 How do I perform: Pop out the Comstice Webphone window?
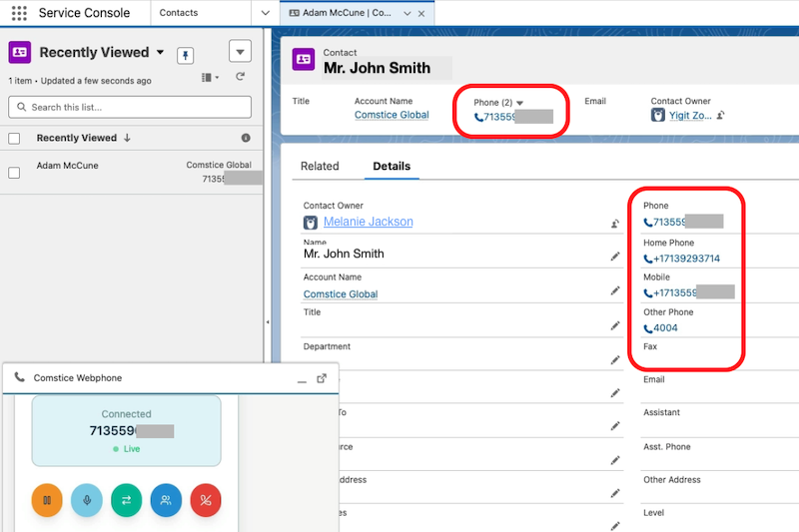pyautogui.click(x=322, y=378)
